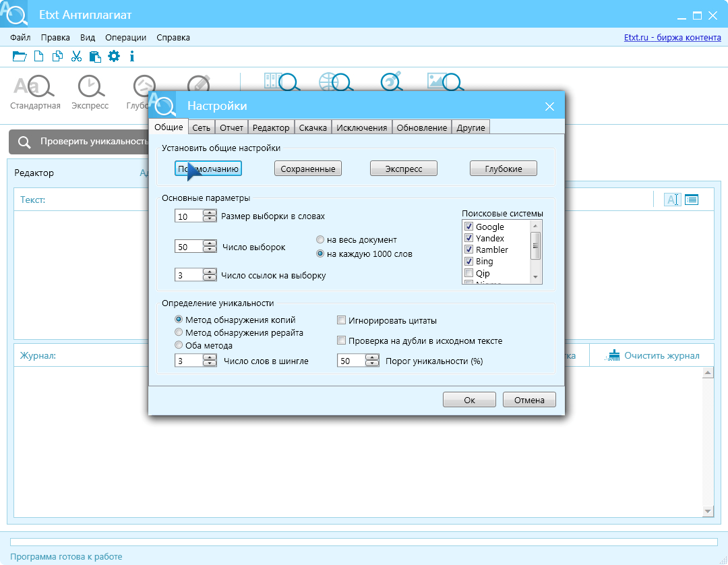Toggle Bing search engine checkbox
This screenshot has width=728, height=565.
click(469, 262)
